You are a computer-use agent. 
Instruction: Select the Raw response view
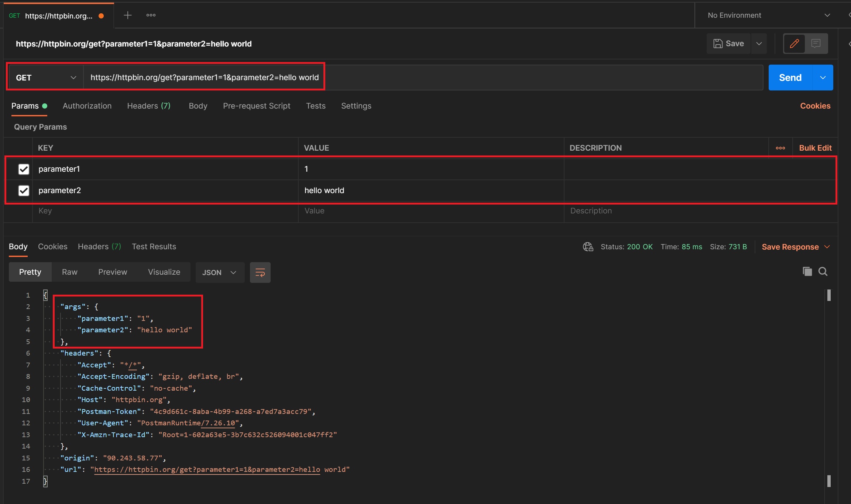point(69,272)
